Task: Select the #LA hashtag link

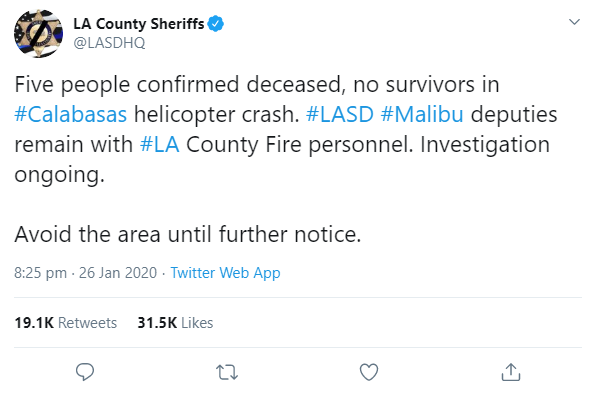Action: [159, 144]
